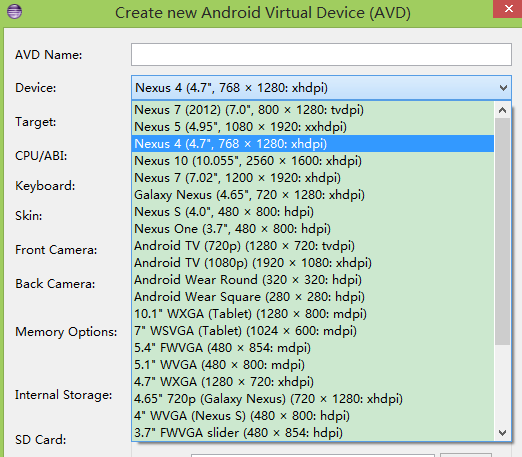Collapse the Device dropdown arrow
Viewport: 522px width, 457px height.
click(503, 88)
